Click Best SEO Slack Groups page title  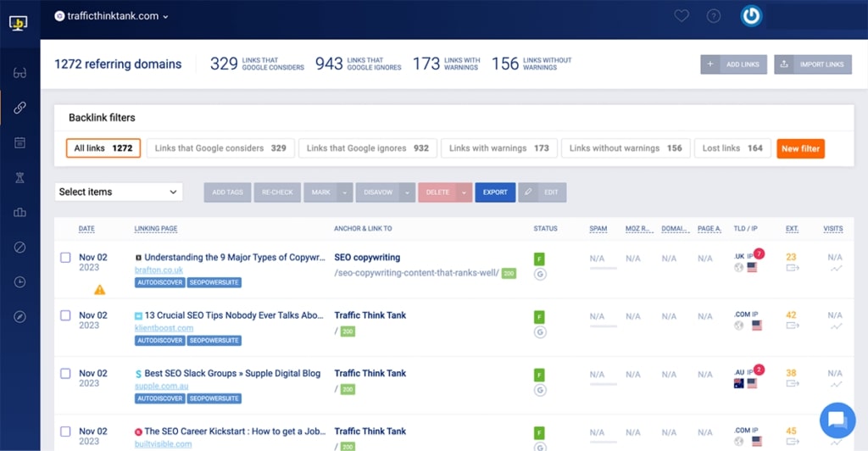click(x=232, y=374)
